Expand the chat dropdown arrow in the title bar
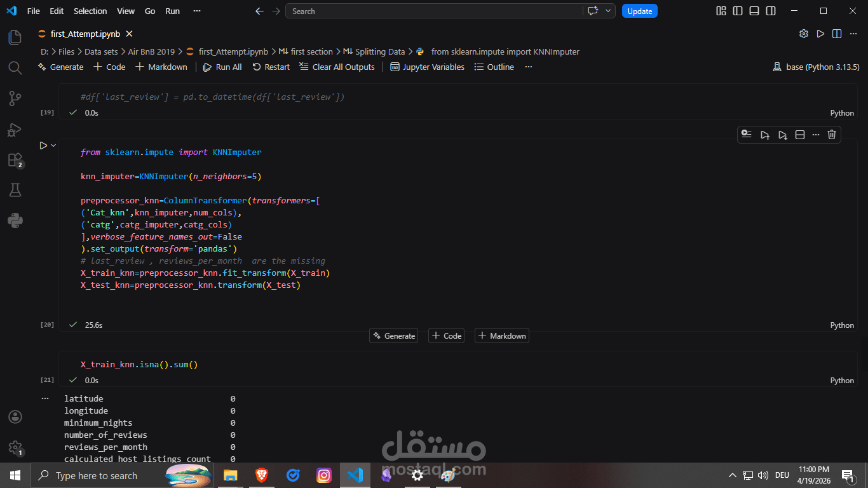Image resolution: width=868 pixels, height=488 pixels. coord(608,11)
